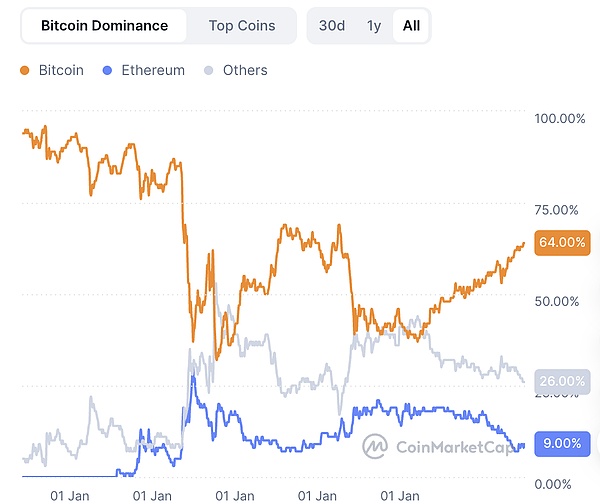The width and height of the screenshot is (600, 504).
Task: Click the orange Bitcoin legend dot
Action: click(x=25, y=71)
